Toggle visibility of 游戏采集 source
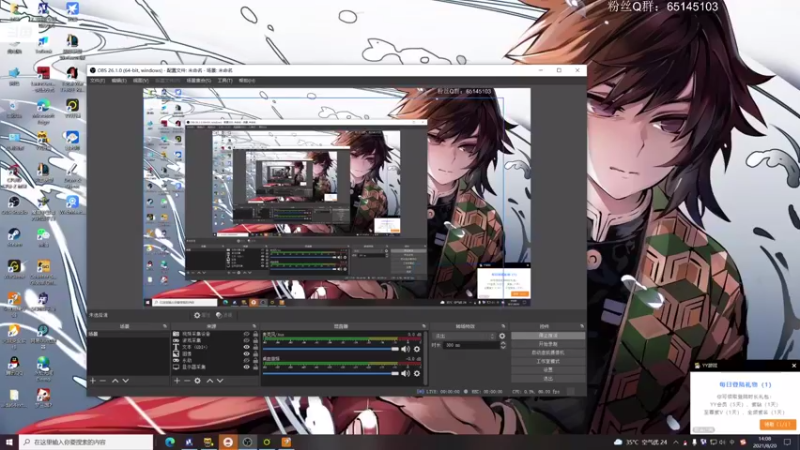This screenshot has height=450, width=800. [x=246, y=340]
